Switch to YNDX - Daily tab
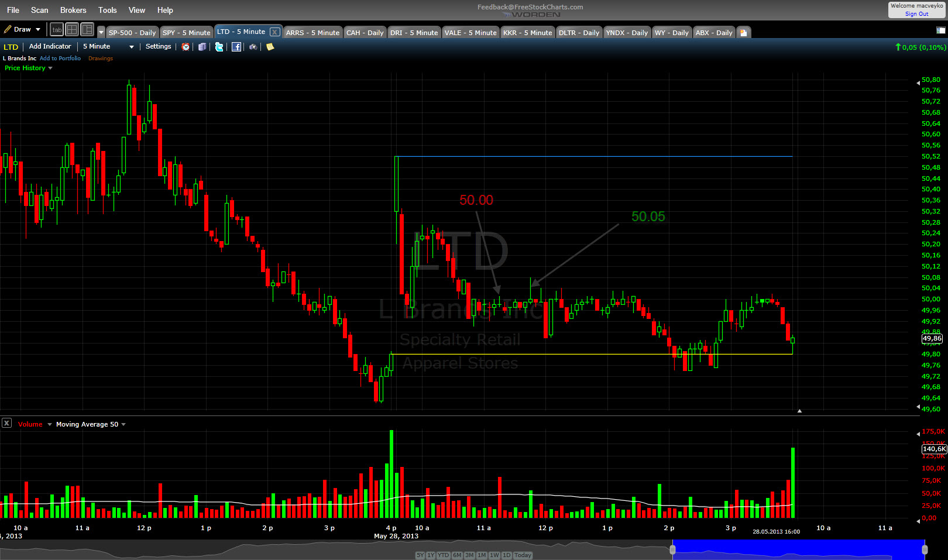 click(627, 33)
